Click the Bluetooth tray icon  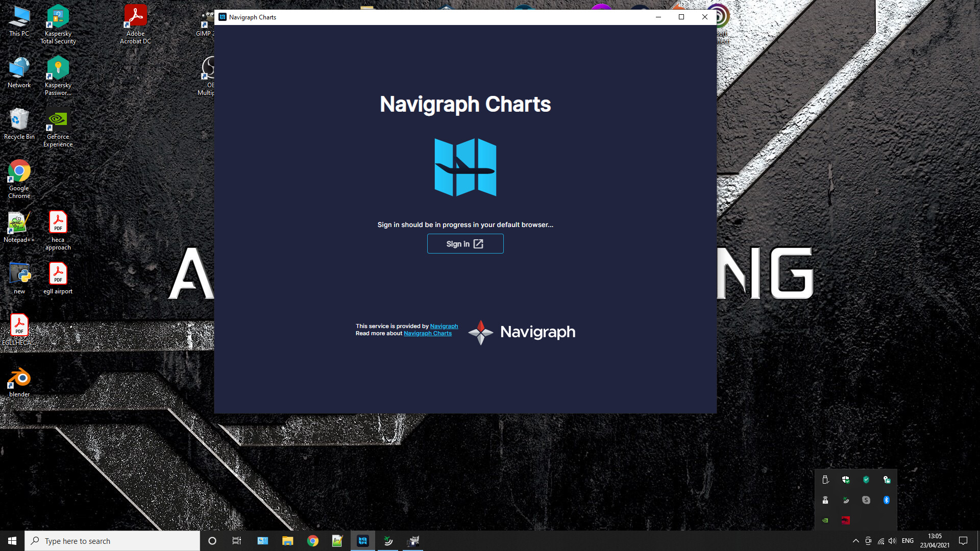[x=887, y=500]
